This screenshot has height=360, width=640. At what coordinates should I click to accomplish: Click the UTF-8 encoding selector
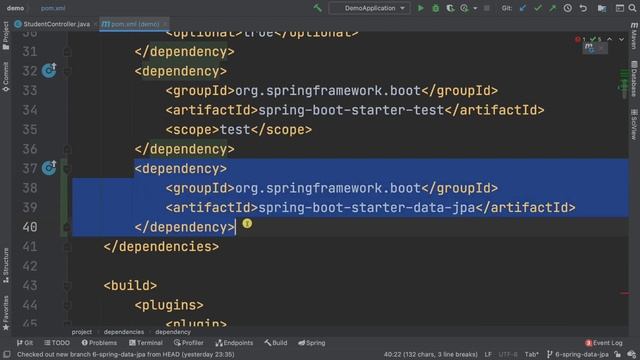click(x=508, y=354)
